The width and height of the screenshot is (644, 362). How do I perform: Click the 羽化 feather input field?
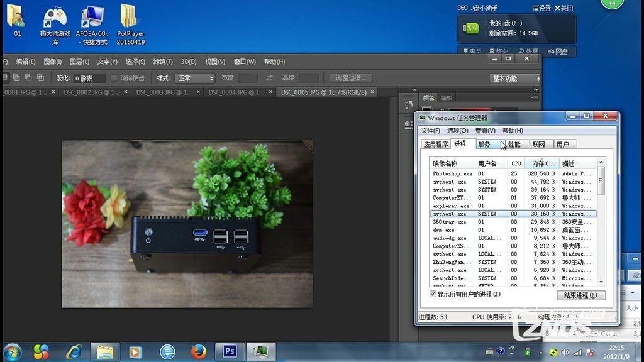click(x=89, y=78)
